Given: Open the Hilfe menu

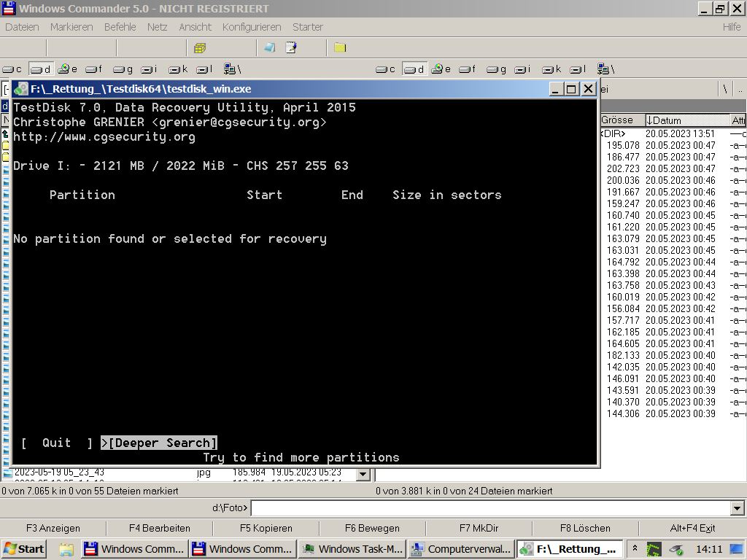Looking at the screenshot, I should coord(731,27).
